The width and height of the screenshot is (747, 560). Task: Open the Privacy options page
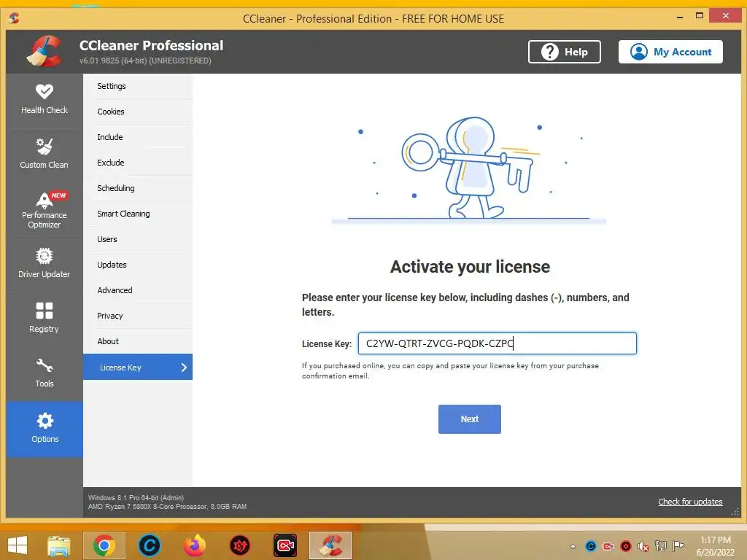click(x=138, y=316)
